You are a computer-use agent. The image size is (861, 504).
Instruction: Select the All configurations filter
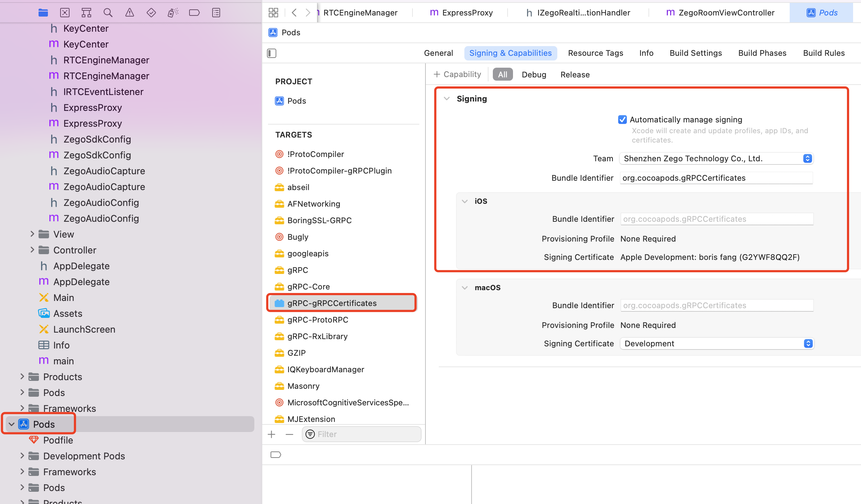coord(503,75)
